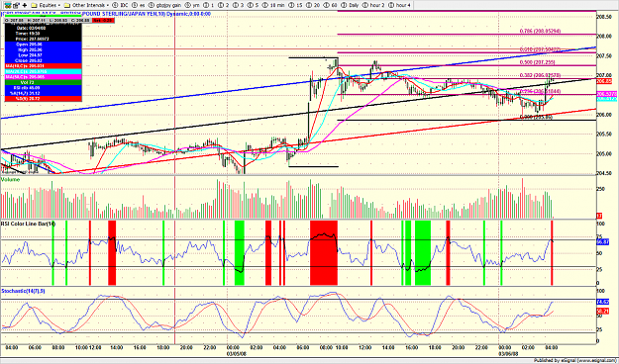The width and height of the screenshot is (619, 364).
Task: Click the Open value row in data window
Action: click(43, 45)
